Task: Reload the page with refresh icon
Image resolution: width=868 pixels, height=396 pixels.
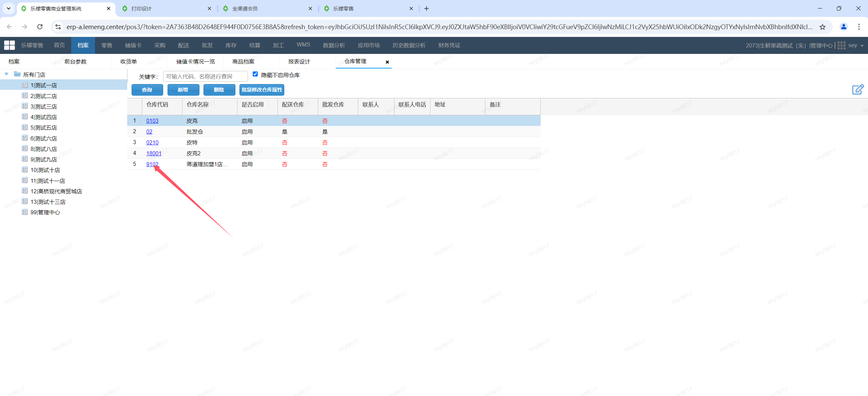Action: [x=40, y=27]
